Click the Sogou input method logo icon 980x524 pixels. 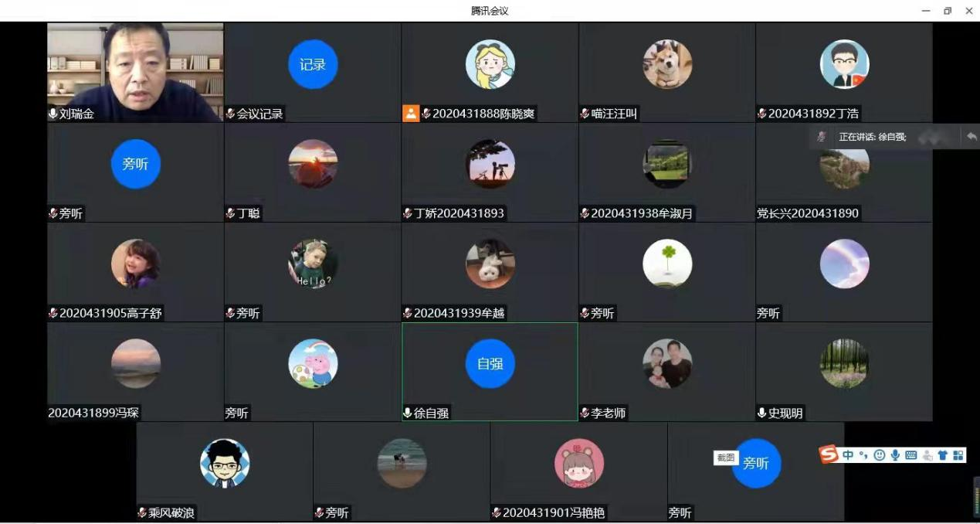829,455
